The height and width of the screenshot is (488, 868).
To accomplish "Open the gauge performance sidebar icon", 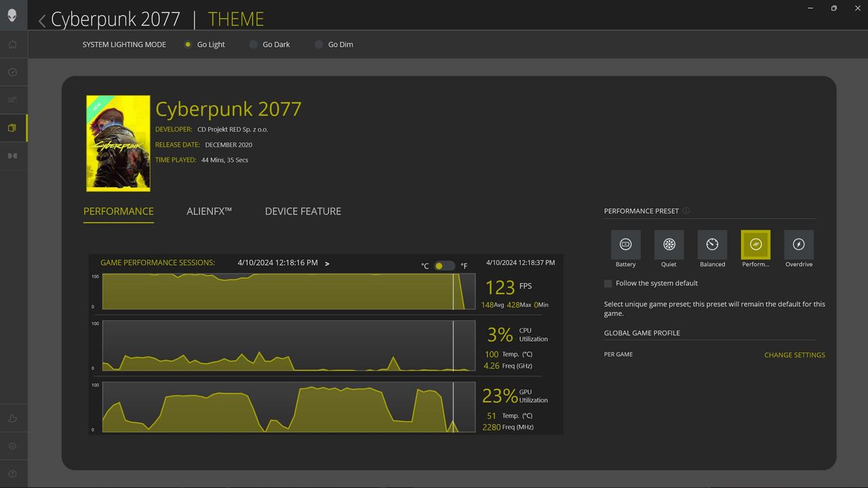I will 12,72.
